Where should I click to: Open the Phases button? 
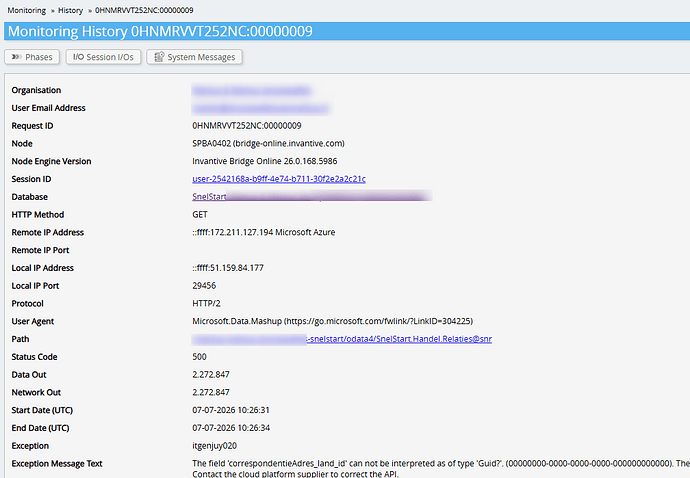click(x=32, y=57)
